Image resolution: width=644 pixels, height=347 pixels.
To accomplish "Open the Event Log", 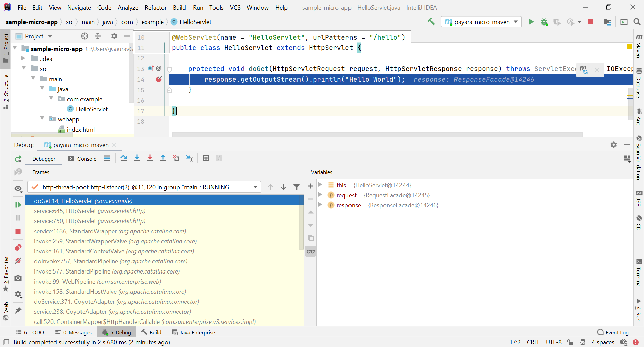I will [616, 332].
